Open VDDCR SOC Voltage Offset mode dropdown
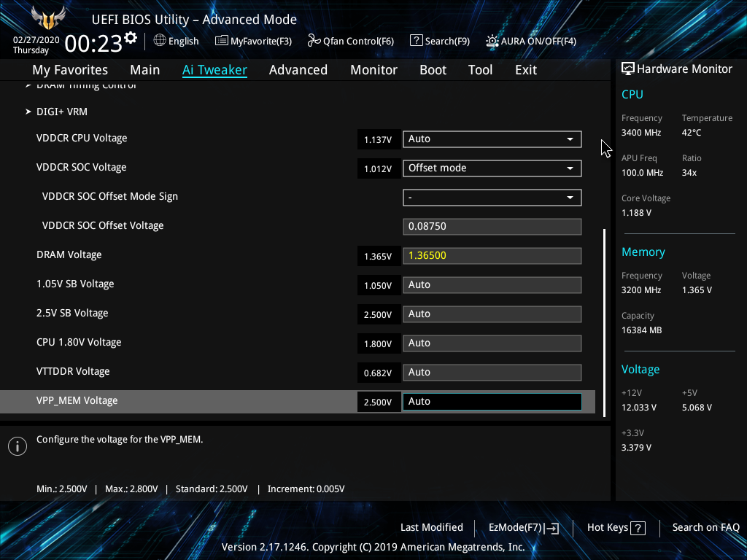This screenshot has height=560, width=747. (492, 168)
